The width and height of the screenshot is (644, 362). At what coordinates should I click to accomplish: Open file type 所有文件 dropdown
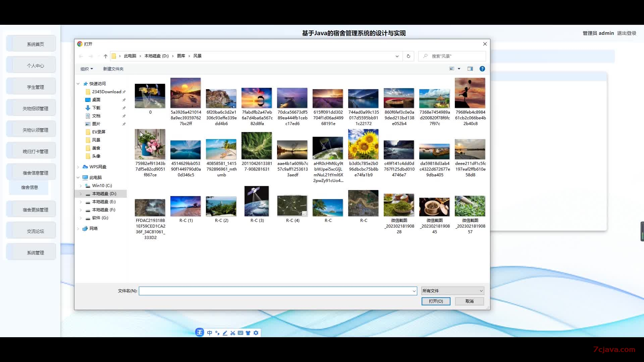[x=452, y=291]
